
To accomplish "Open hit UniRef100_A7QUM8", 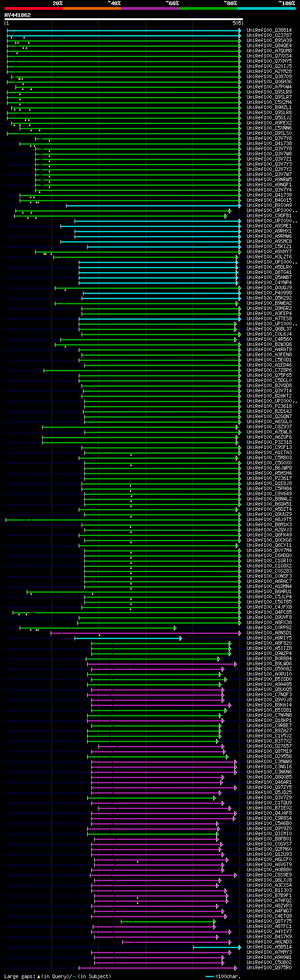I will coord(269,51).
